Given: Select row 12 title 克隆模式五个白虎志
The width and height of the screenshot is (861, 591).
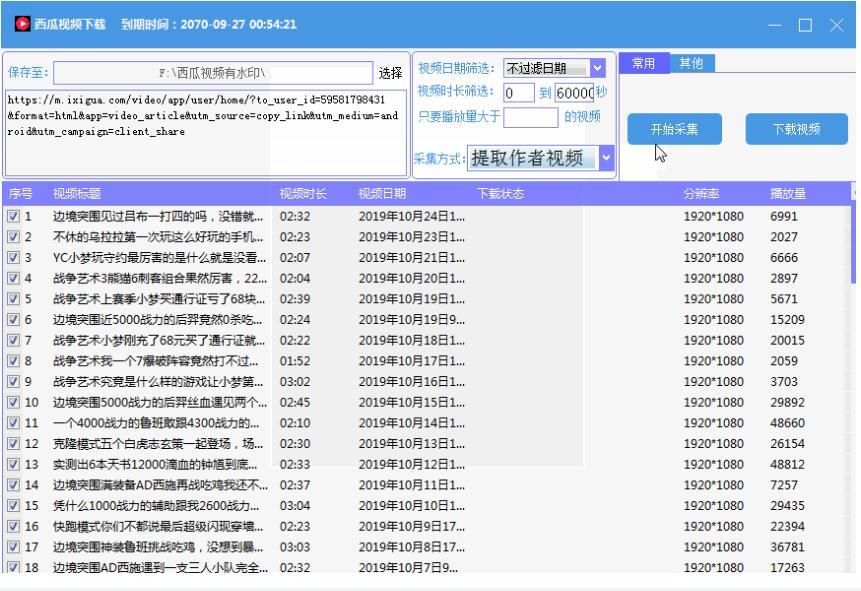Looking at the screenshot, I should coord(158,444).
